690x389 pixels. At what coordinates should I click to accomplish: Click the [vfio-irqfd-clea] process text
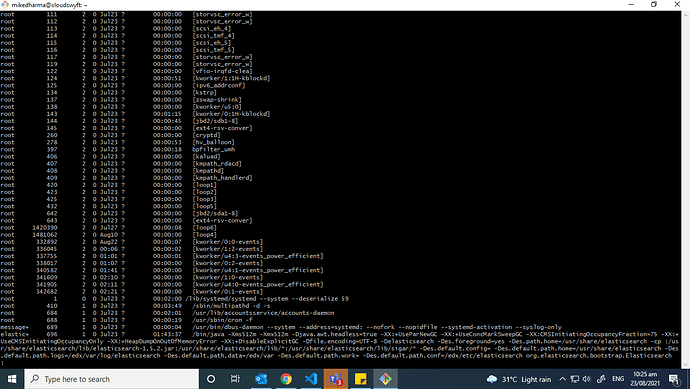click(222, 71)
